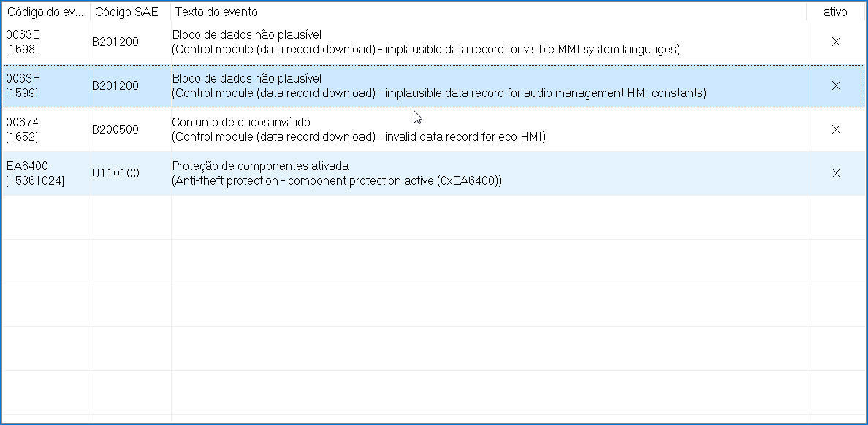Image resolution: width=868 pixels, height=425 pixels.
Task: Click SAE code B201200 in the 0063E row
Action: click(x=115, y=42)
